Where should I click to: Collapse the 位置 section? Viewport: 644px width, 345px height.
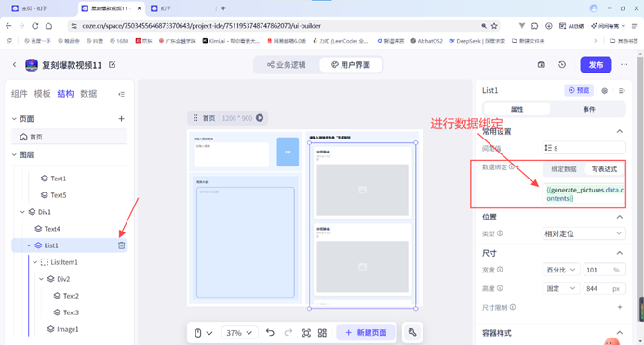[x=620, y=217]
